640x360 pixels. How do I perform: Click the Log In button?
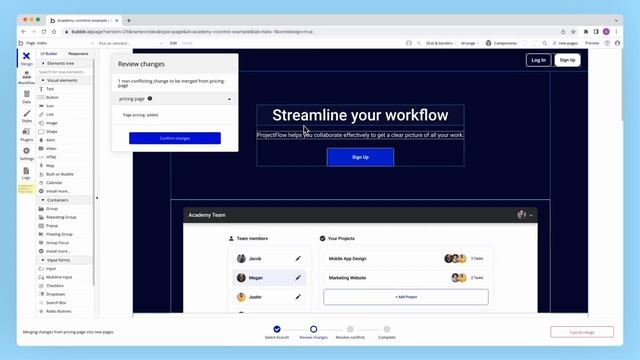(538, 60)
